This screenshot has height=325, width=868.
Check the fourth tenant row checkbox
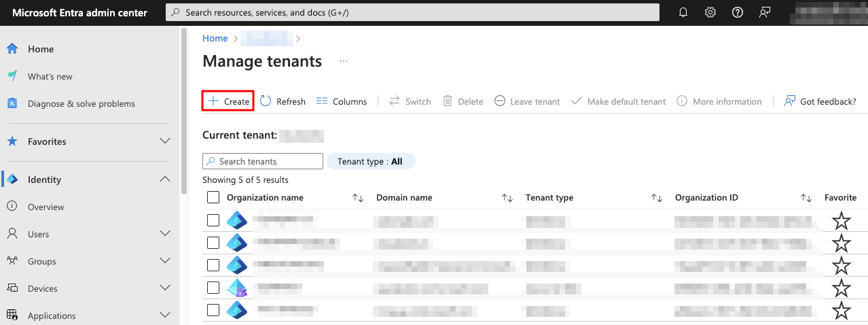pos(213,288)
